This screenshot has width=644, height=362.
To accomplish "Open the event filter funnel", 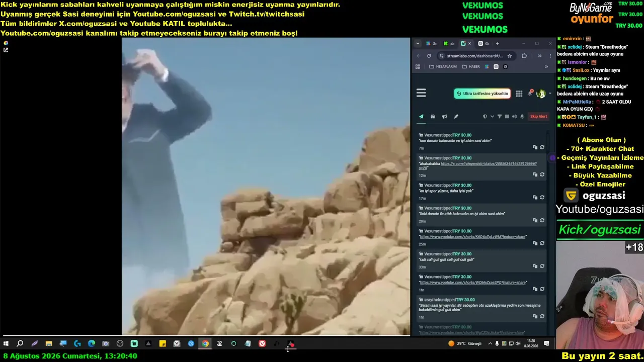I will point(500,117).
